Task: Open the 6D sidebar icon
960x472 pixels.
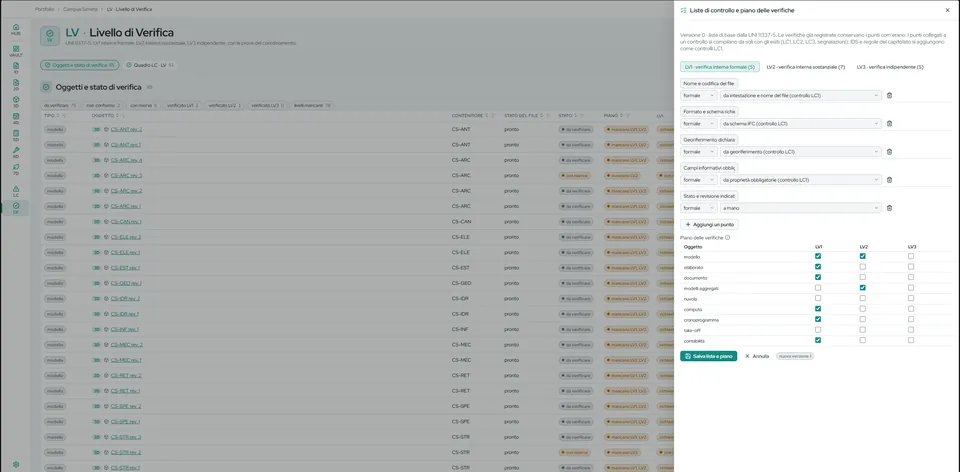Action: click(16, 152)
